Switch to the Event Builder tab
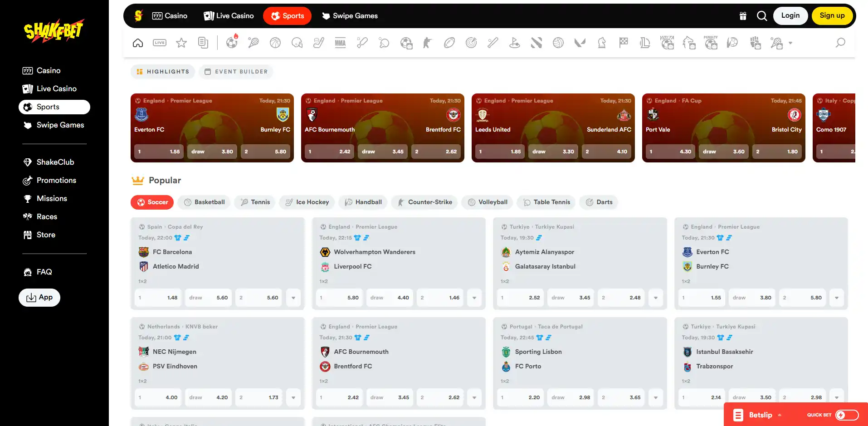The width and height of the screenshot is (868, 426). tap(236, 72)
